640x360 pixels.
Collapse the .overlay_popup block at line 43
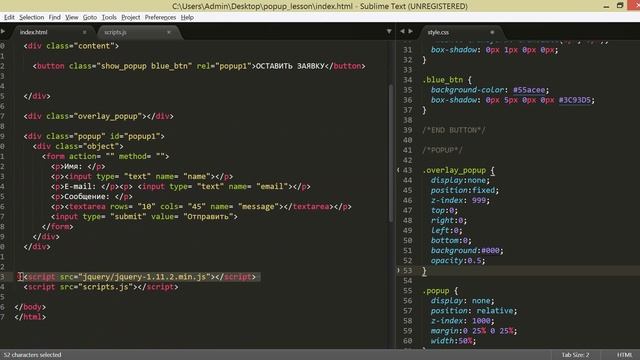398,170
